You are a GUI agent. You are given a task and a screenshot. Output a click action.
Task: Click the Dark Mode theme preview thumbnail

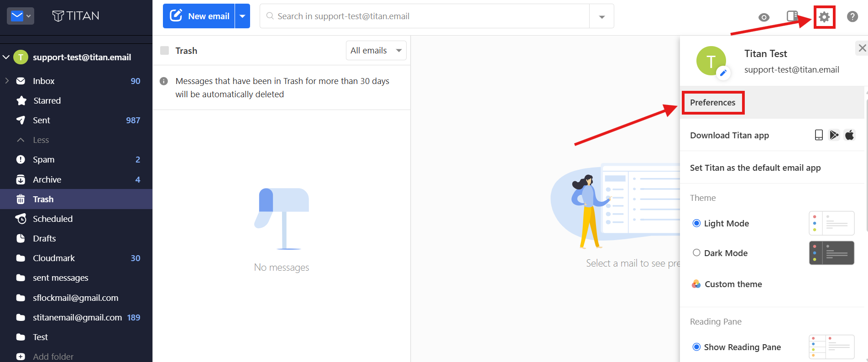(831, 253)
